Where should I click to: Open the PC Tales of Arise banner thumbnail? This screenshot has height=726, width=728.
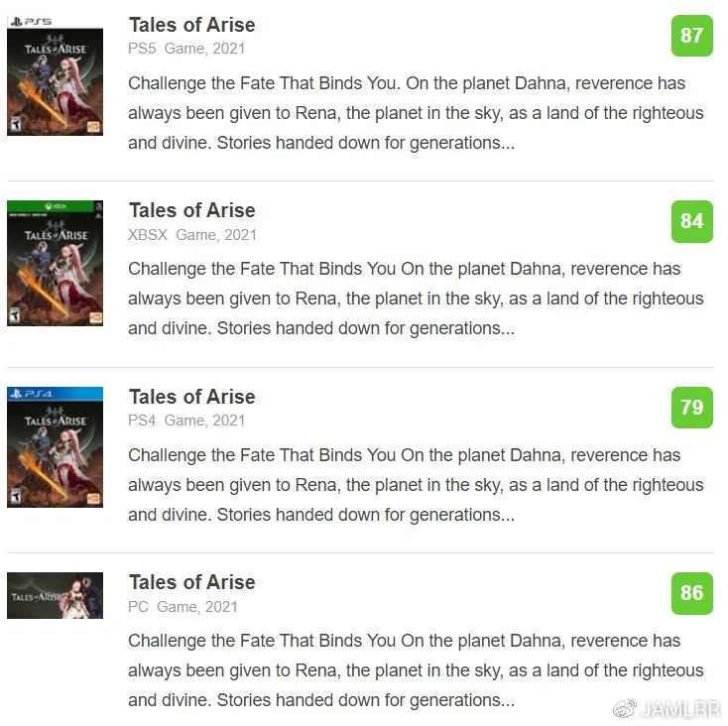(x=55, y=595)
